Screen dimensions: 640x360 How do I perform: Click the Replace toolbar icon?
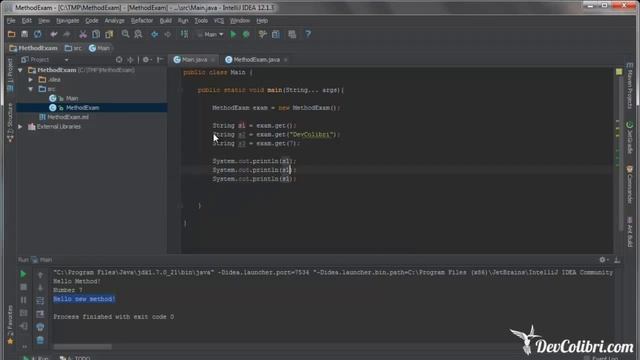click(x=138, y=34)
